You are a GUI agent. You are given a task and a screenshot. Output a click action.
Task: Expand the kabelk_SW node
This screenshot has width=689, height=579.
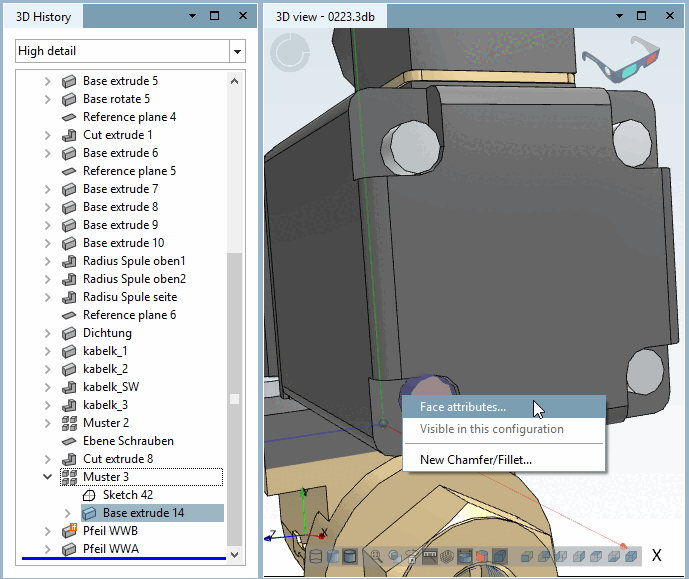(47, 387)
